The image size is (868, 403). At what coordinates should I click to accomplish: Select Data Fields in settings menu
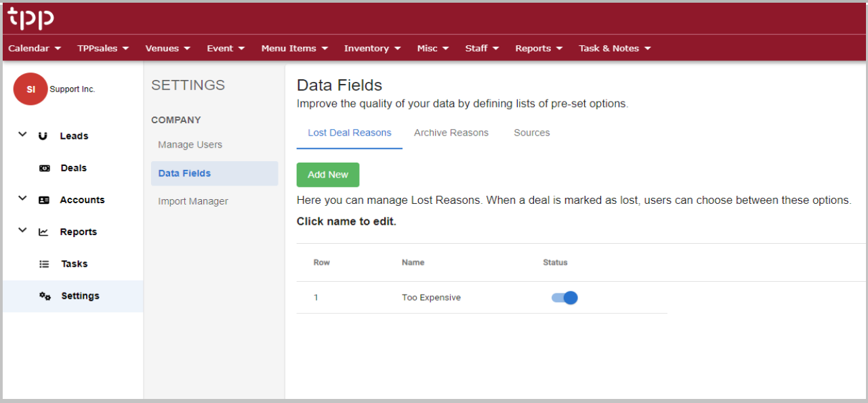[x=214, y=173]
